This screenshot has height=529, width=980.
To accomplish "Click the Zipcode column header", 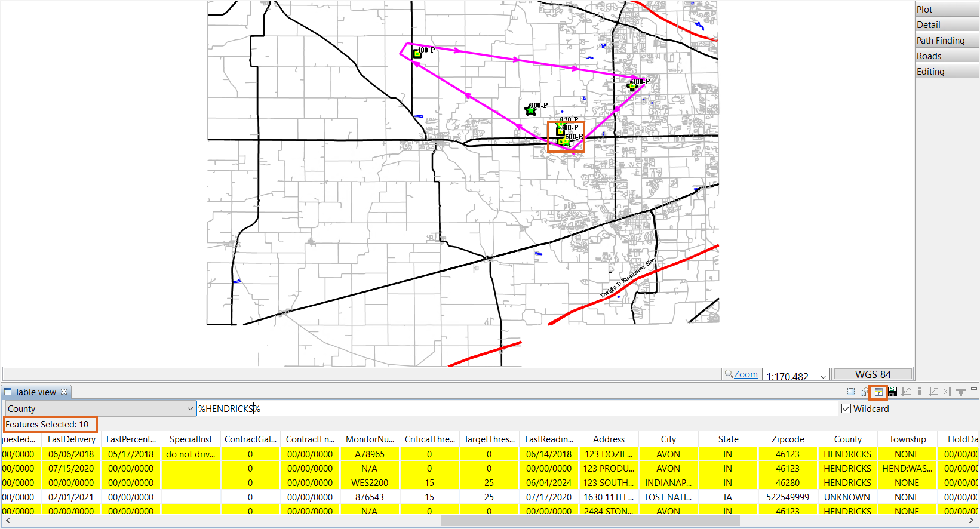I will [788, 439].
